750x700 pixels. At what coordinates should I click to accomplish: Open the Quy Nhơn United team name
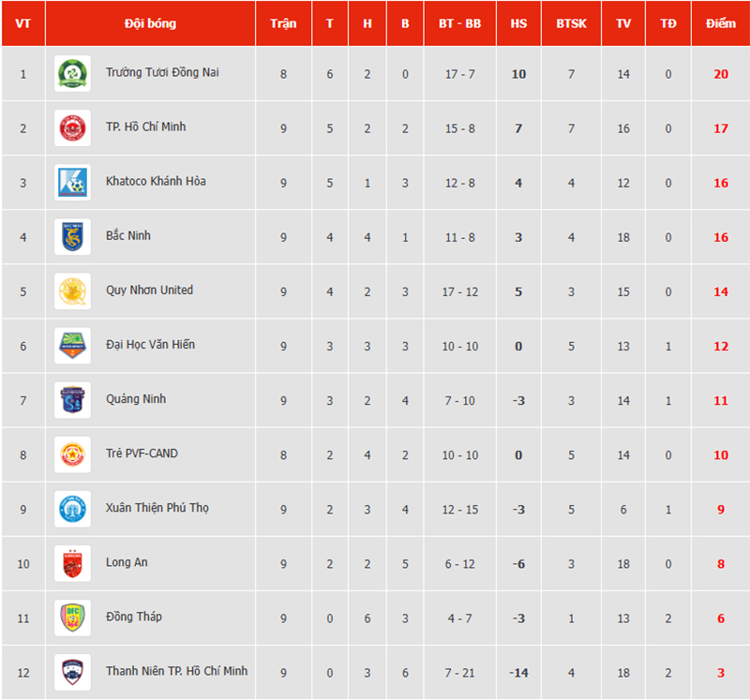click(x=149, y=290)
